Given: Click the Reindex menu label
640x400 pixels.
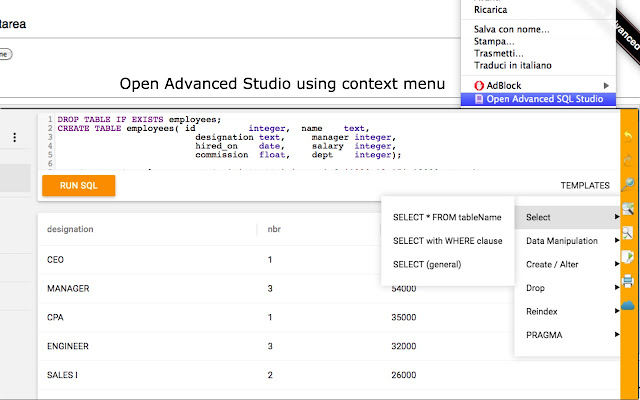Looking at the screenshot, I should (x=542, y=311).
